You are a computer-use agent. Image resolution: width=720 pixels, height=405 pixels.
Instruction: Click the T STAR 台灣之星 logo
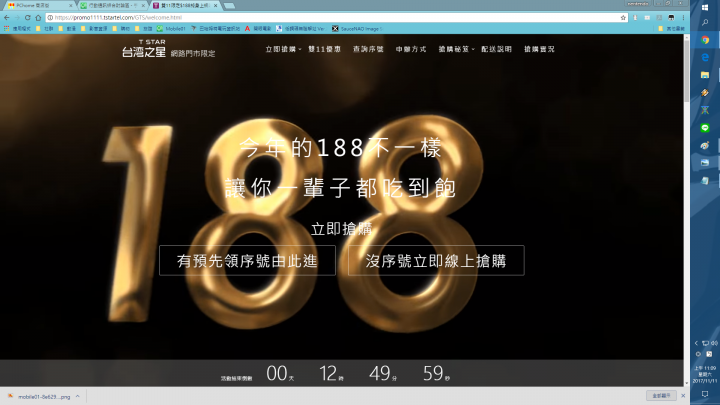coord(144,49)
